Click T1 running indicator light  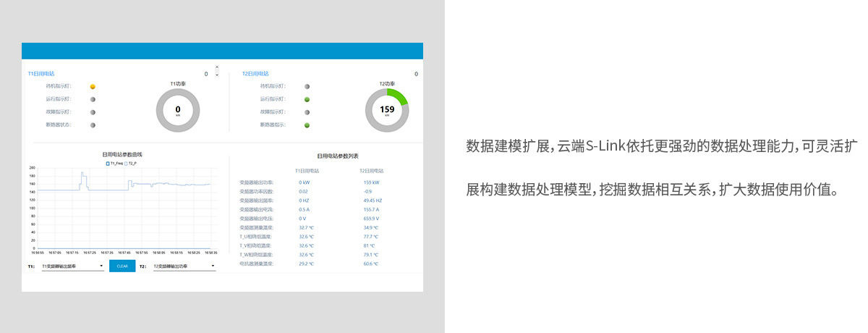pos(93,99)
